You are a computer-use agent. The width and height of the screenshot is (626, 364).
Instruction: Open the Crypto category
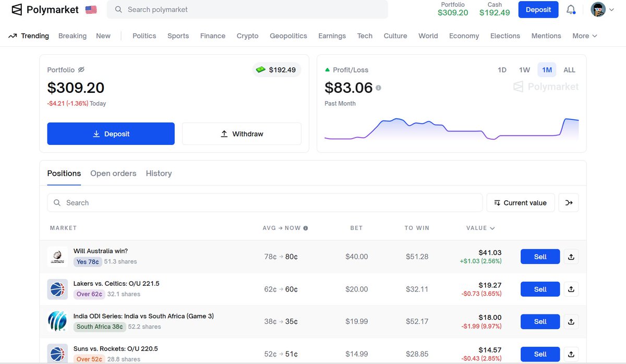coord(248,36)
